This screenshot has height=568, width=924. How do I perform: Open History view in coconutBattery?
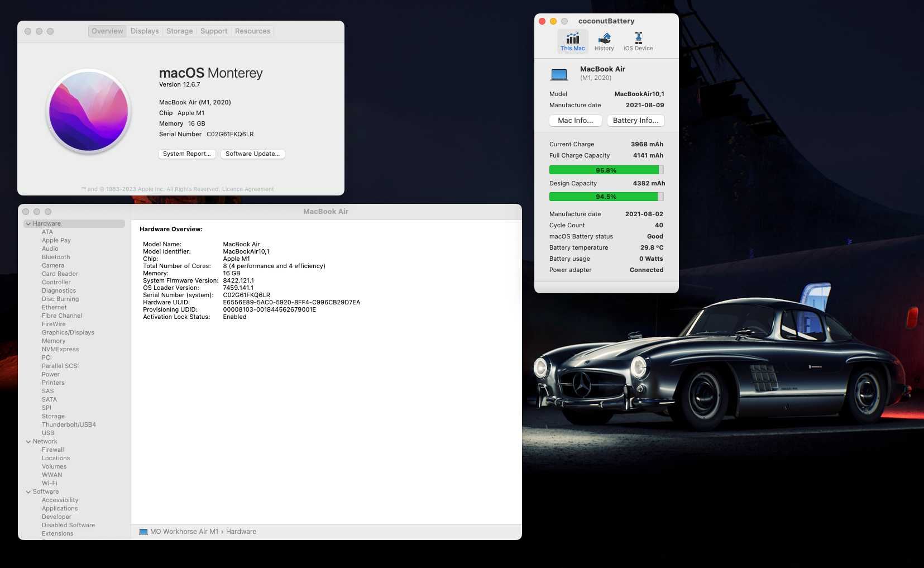pos(604,41)
